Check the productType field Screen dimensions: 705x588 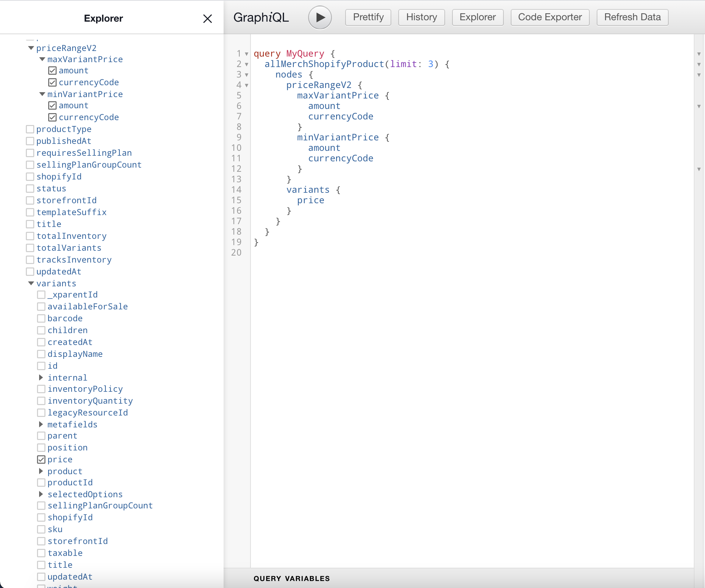pyautogui.click(x=30, y=129)
